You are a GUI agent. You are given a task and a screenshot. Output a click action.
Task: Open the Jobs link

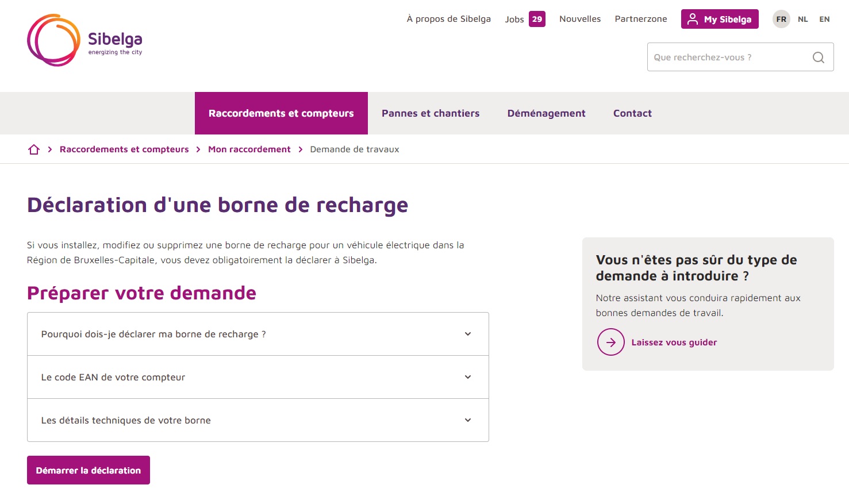pos(514,20)
